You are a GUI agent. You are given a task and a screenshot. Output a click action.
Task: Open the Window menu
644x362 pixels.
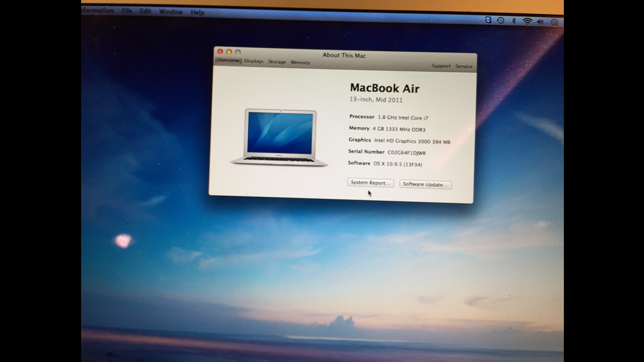(171, 12)
